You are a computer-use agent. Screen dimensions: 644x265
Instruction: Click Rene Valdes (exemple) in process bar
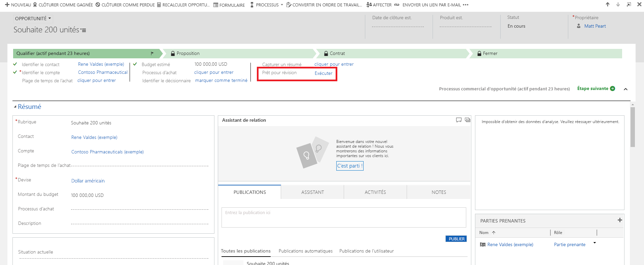point(101,64)
